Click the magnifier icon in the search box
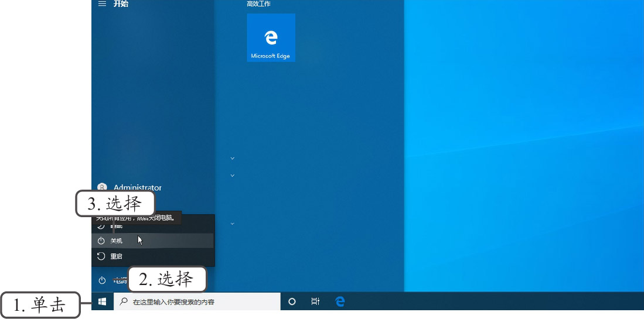 [124, 301]
